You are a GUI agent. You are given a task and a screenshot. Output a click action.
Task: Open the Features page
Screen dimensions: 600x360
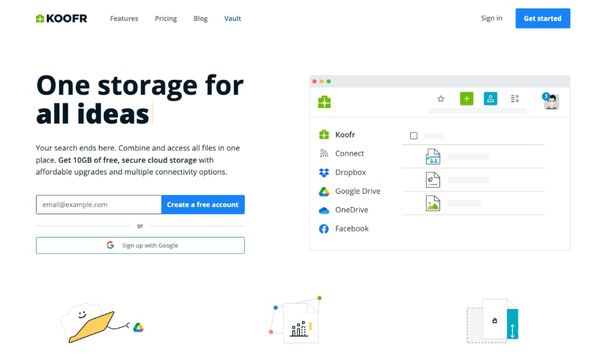point(124,18)
